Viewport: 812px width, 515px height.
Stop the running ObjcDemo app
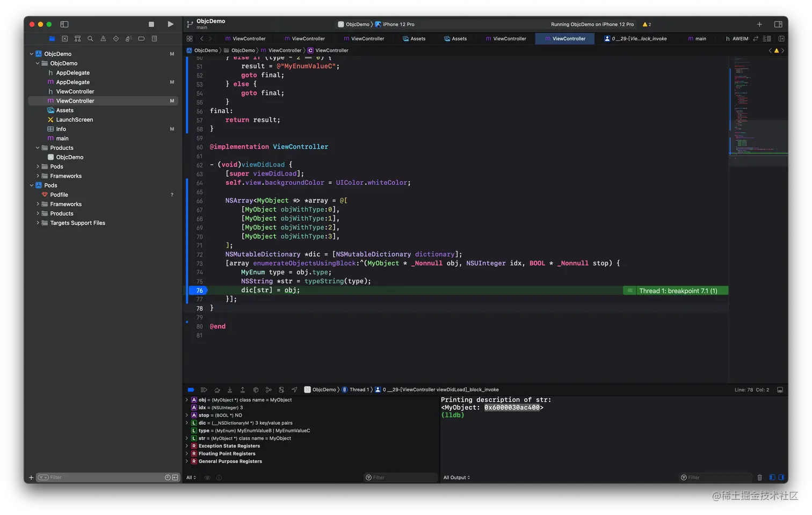[x=151, y=24]
